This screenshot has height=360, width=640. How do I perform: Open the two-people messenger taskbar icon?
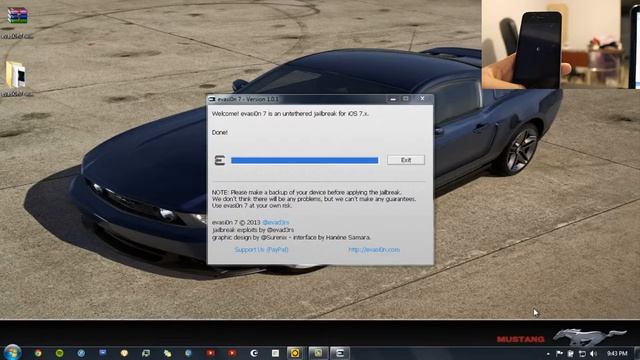167,353
